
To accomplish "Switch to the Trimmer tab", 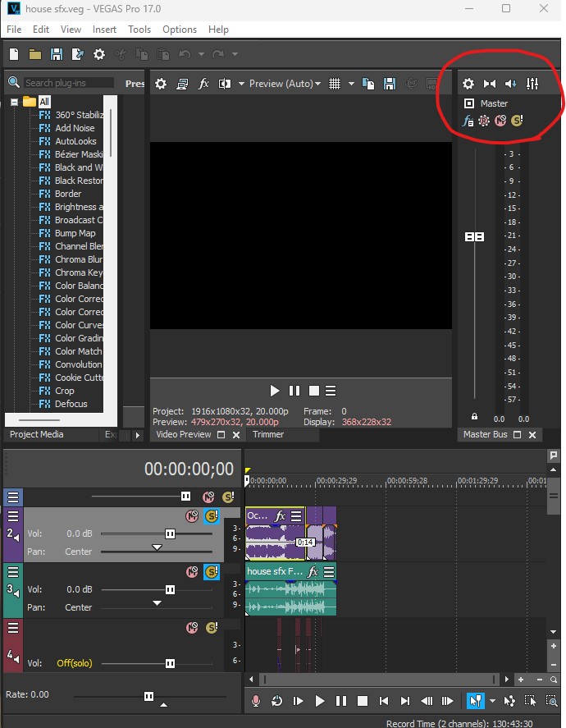I will pos(268,434).
